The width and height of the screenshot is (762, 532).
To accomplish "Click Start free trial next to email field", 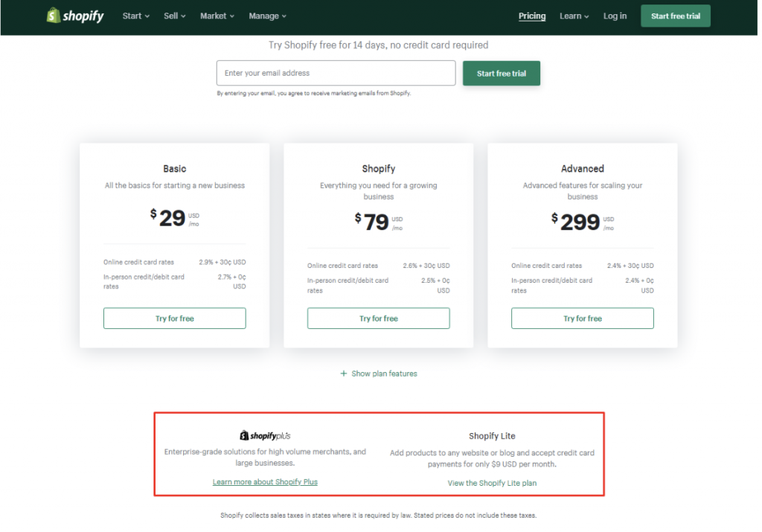I will pos(501,74).
